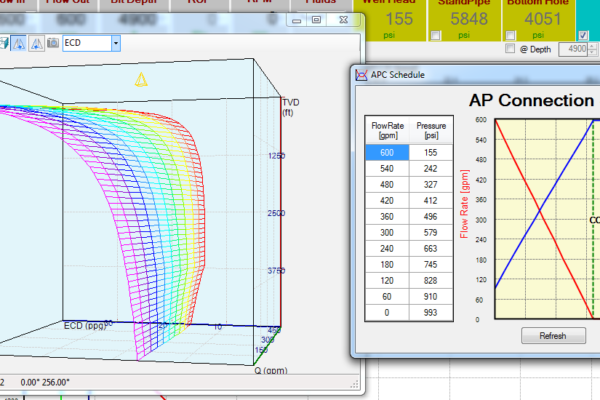Click the yellow triangle marker in plot
600x400 pixels.
pyautogui.click(x=141, y=79)
